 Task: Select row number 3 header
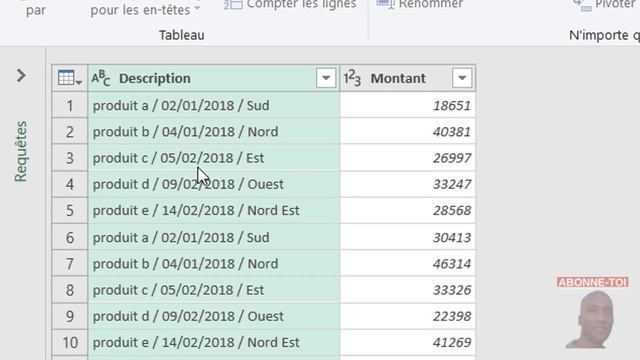pyautogui.click(x=70, y=158)
